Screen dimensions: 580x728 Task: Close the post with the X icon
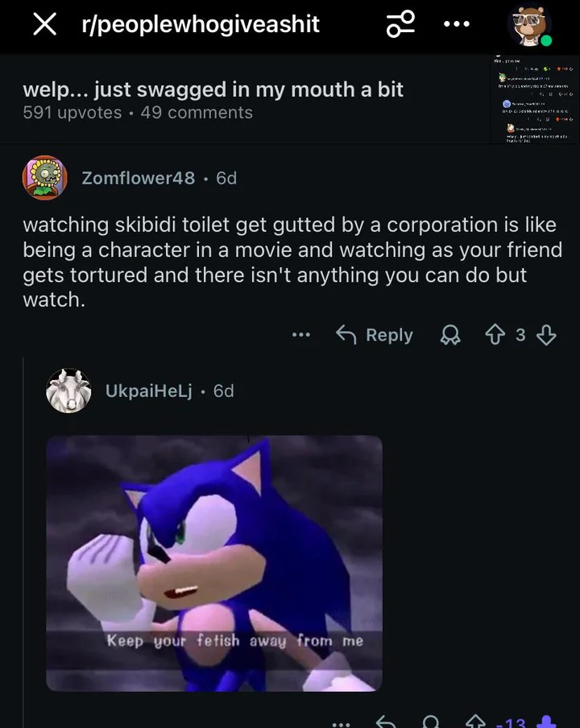[x=45, y=24]
